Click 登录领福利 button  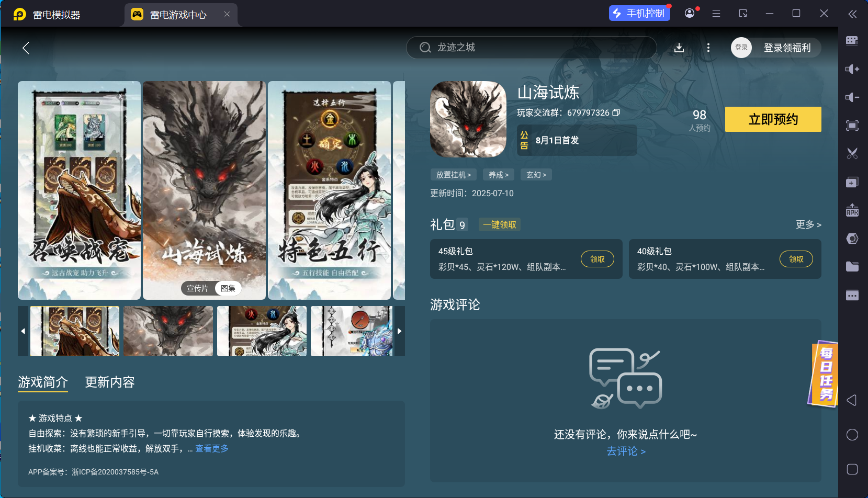click(x=787, y=48)
